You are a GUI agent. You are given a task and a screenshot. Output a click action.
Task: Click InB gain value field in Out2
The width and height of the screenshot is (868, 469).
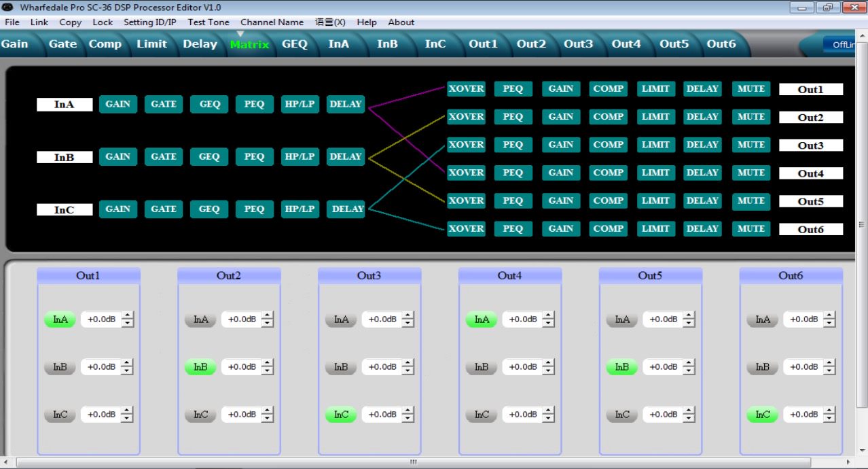pos(242,367)
